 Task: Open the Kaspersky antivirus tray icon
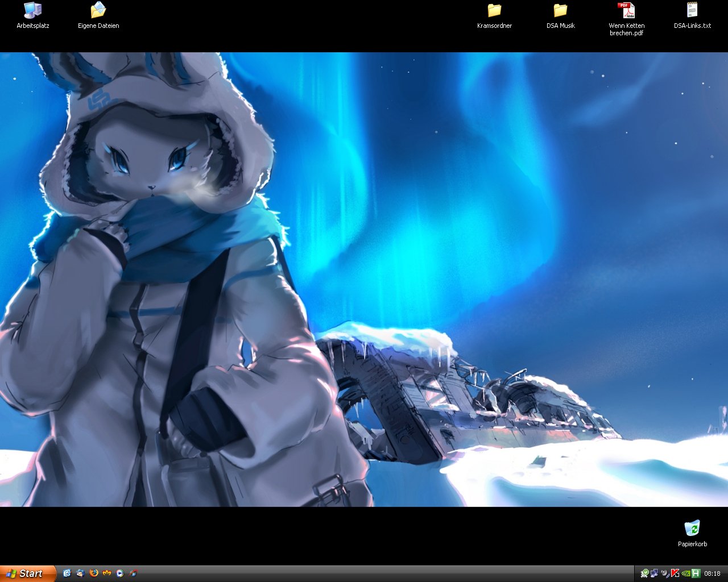pyautogui.click(x=675, y=573)
